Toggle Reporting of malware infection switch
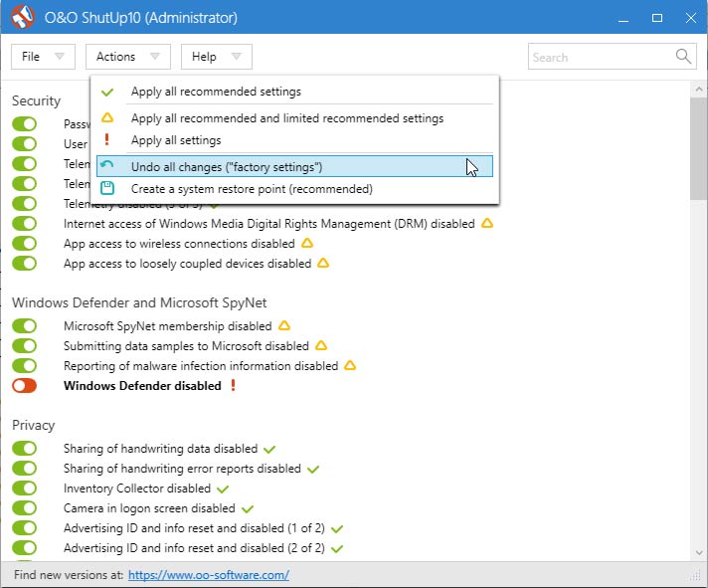 (25, 365)
